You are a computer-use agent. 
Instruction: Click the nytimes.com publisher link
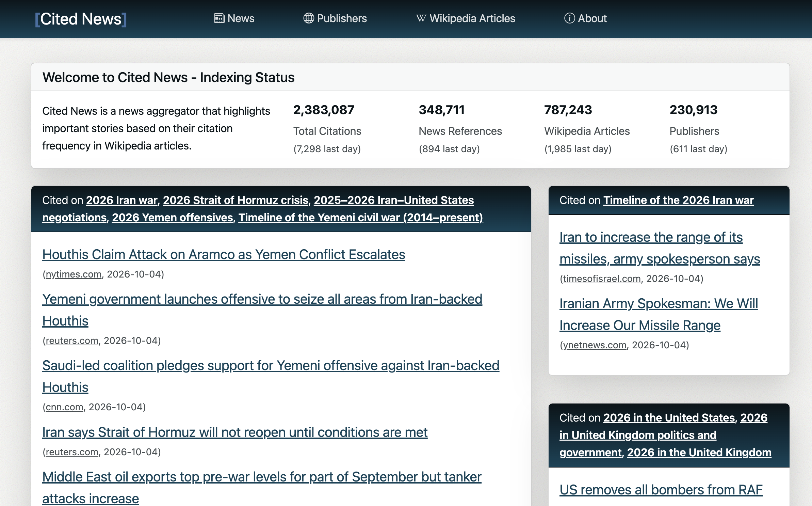(x=74, y=274)
